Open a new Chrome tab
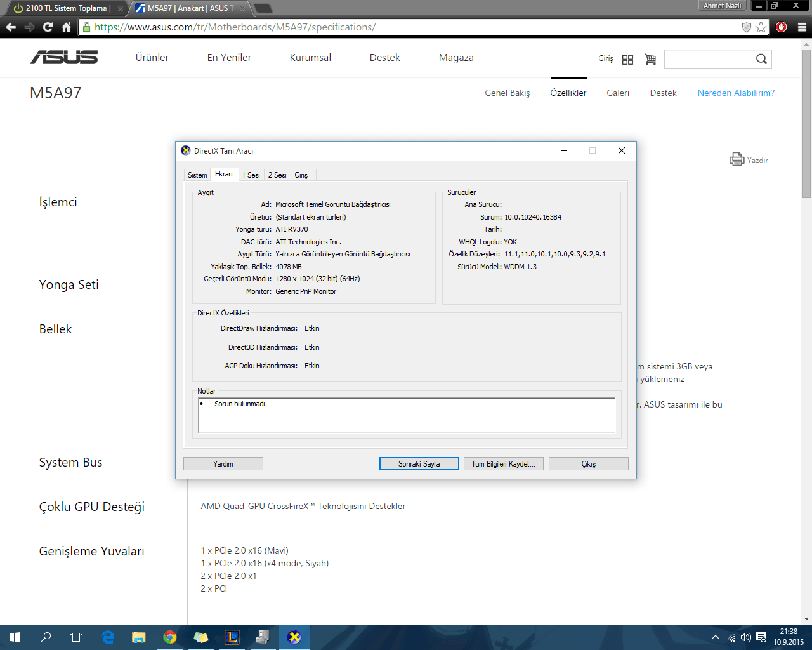 pyautogui.click(x=263, y=8)
